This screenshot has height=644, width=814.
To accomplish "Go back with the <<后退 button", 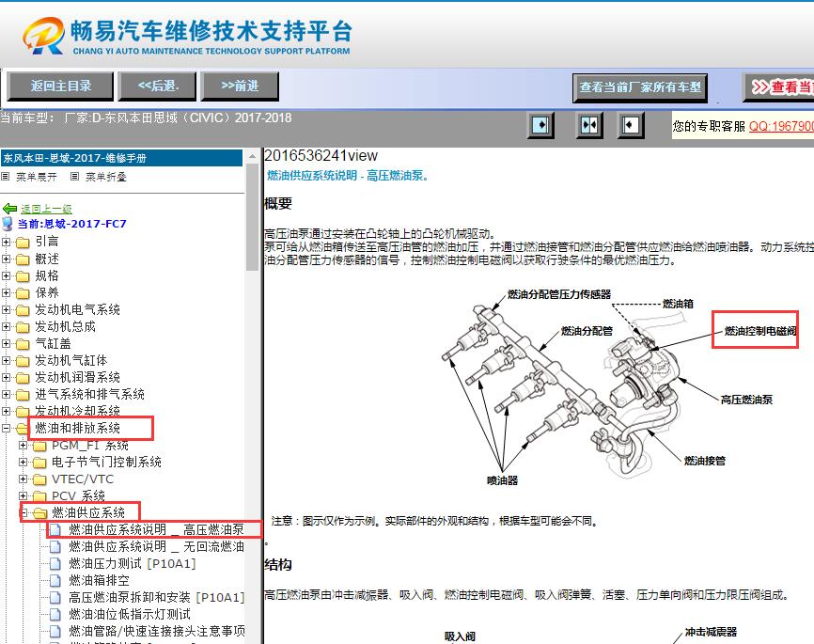I will (157, 86).
